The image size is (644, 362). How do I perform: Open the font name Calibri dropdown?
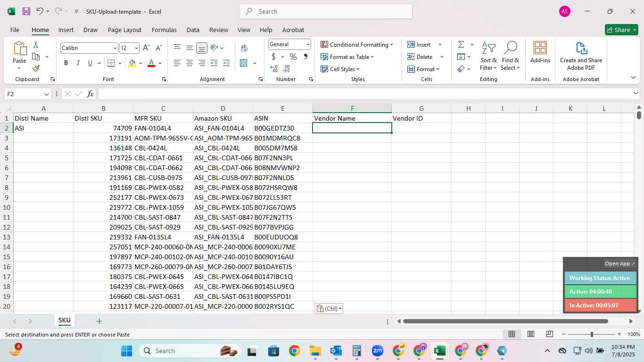click(115, 48)
